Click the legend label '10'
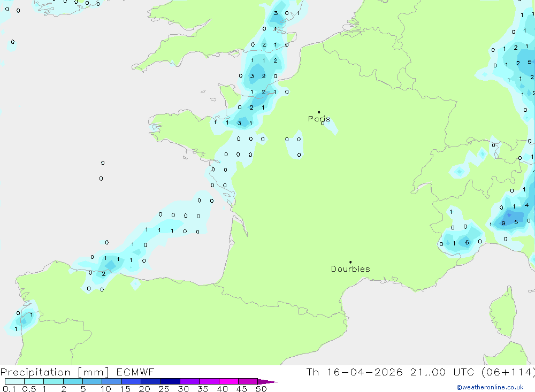The width and height of the screenshot is (535, 392). click(105, 389)
